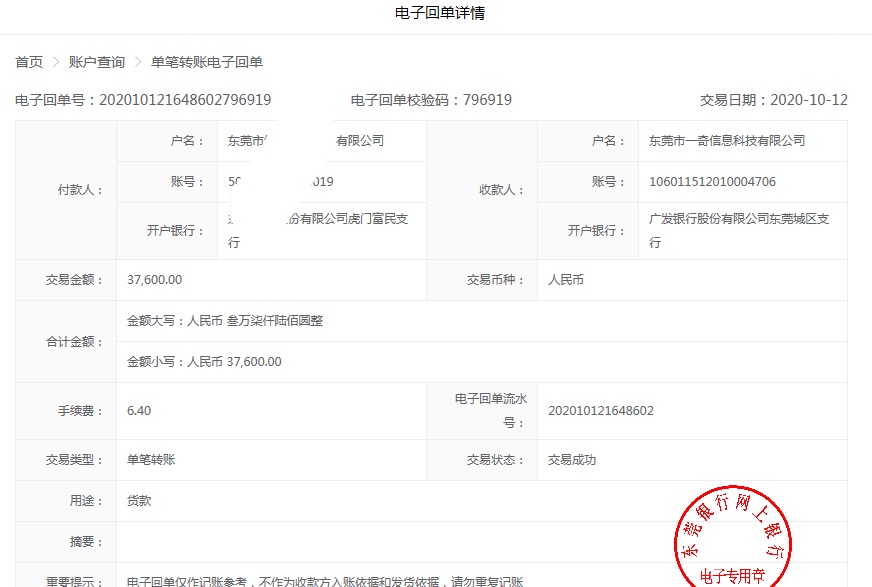The width and height of the screenshot is (872, 587).
Task: Click the 电子回单详情 page title
Action: coord(440,13)
